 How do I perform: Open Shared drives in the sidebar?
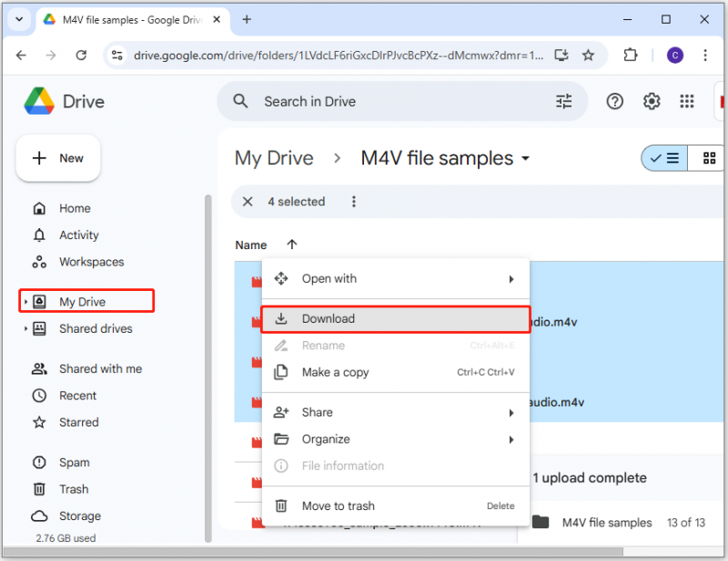click(96, 328)
